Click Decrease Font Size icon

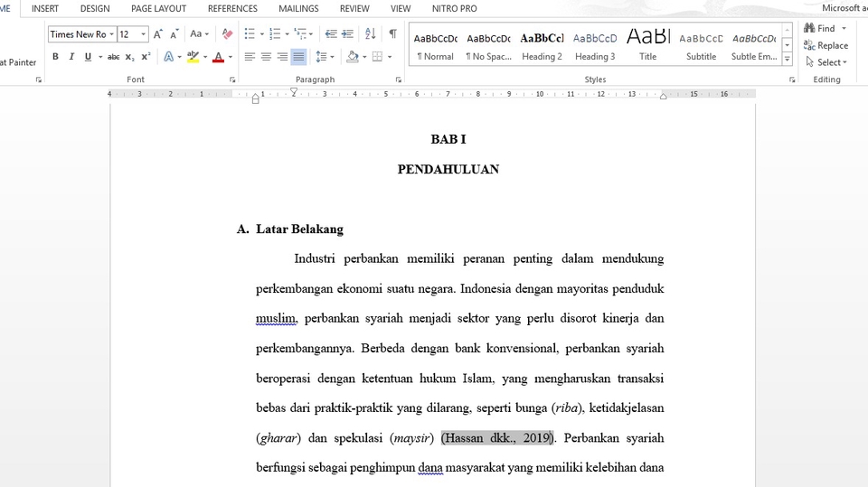point(174,34)
